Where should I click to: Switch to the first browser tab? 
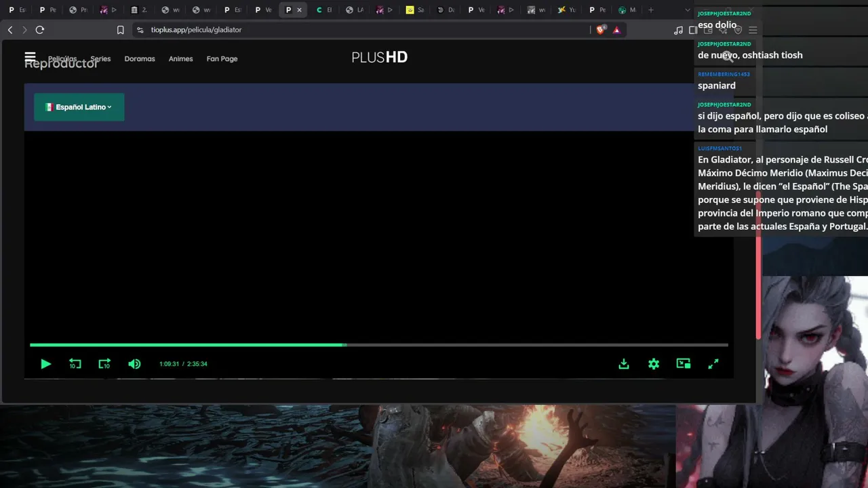tap(18, 10)
